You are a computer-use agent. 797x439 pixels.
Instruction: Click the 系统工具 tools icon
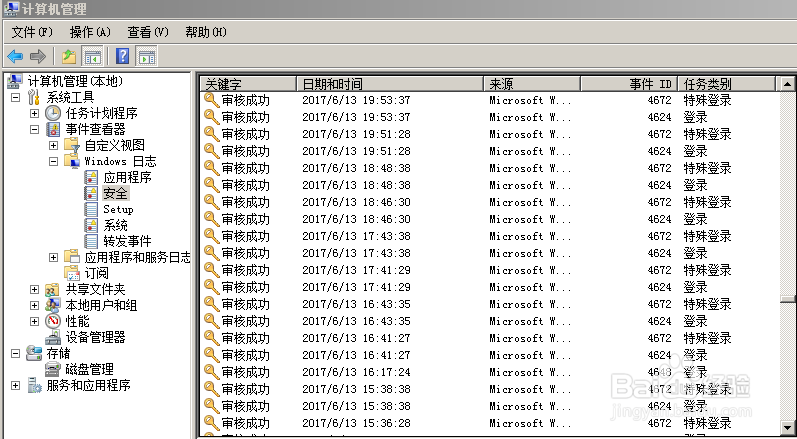[x=34, y=97]
